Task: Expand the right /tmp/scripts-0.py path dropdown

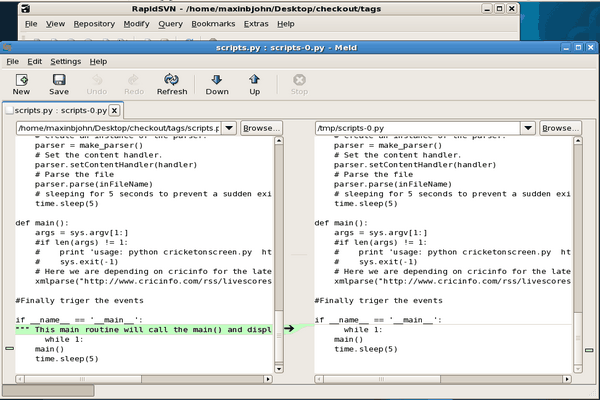Action: tap(529, 128)
